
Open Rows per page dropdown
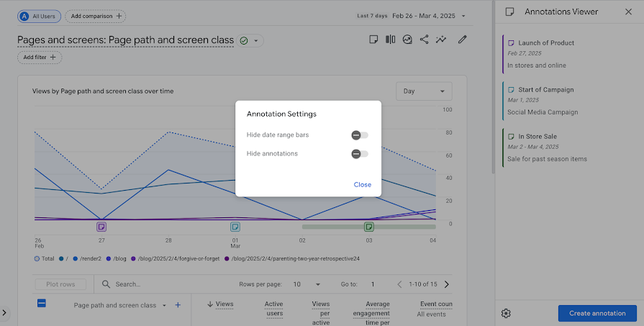pos(307,284)
